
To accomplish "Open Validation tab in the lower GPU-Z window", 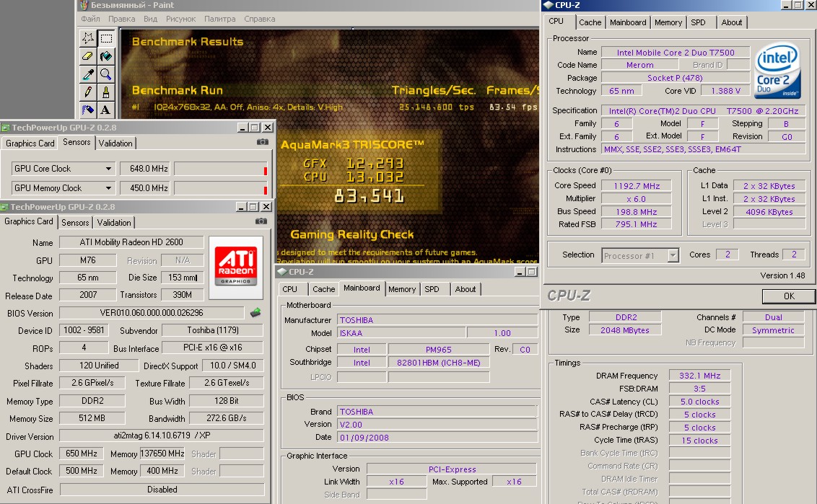I will 113,222.
